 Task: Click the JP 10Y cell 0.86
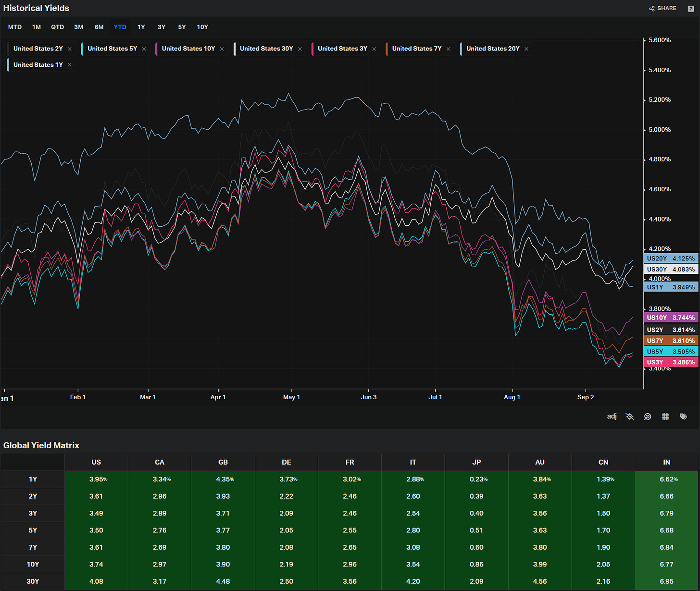pyautogui.click(x=476, y=564)
